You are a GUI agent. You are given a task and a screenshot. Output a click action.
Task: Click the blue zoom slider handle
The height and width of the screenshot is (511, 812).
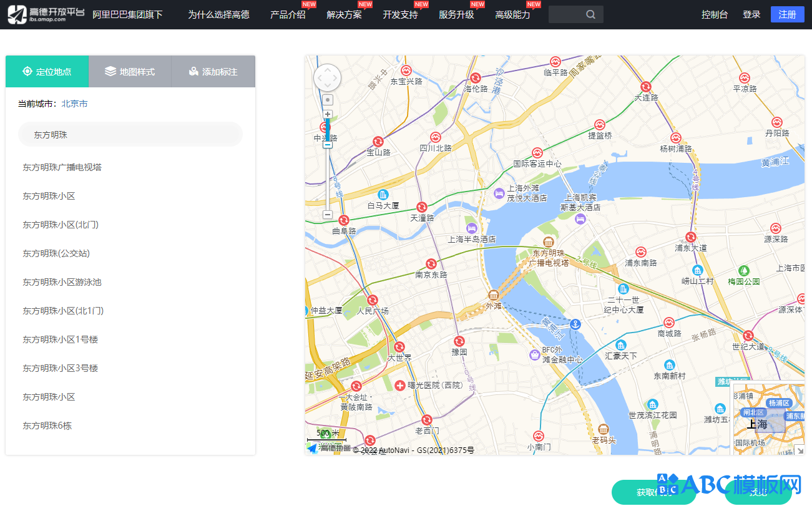328,144
